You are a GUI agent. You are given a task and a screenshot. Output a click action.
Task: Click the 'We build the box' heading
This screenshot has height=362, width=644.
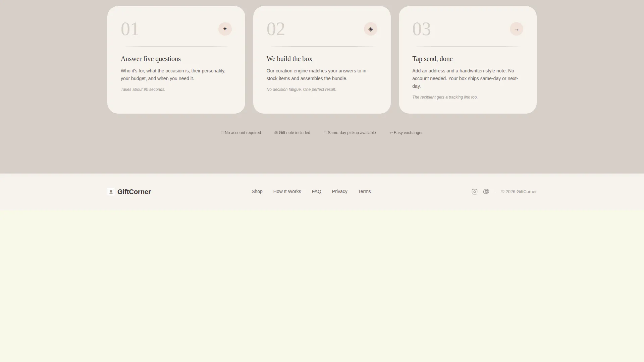(289, 59)
